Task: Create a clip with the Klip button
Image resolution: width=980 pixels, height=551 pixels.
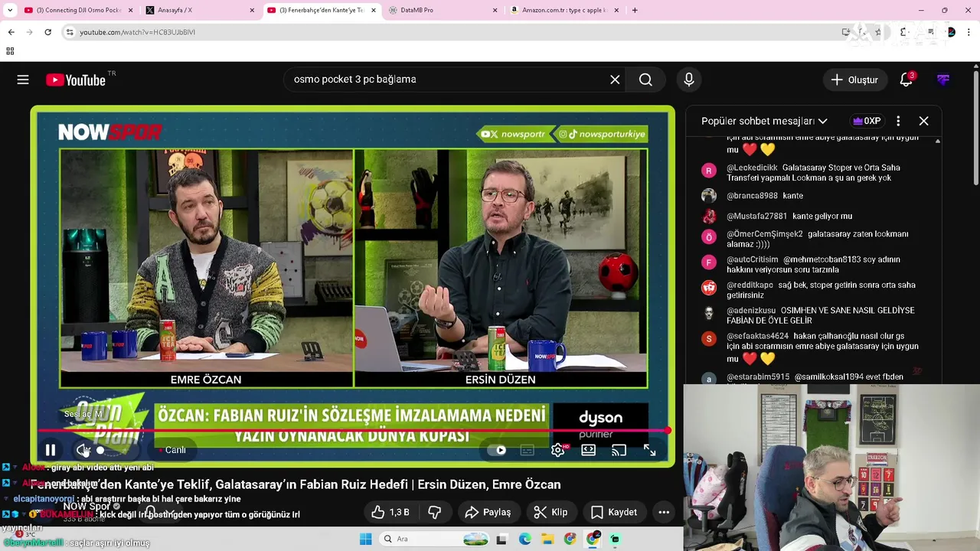Action: pyautogui.click(x=550, y=512)
